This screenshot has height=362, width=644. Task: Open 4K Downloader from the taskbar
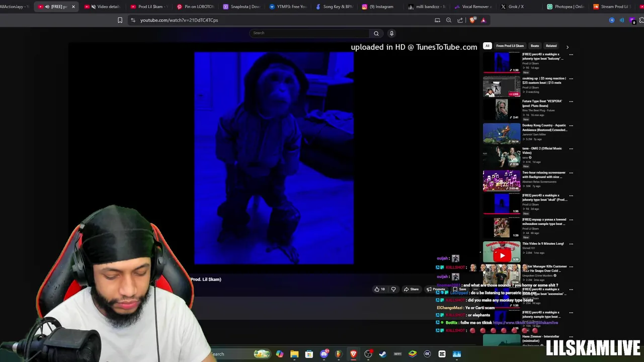click(427, 354)
